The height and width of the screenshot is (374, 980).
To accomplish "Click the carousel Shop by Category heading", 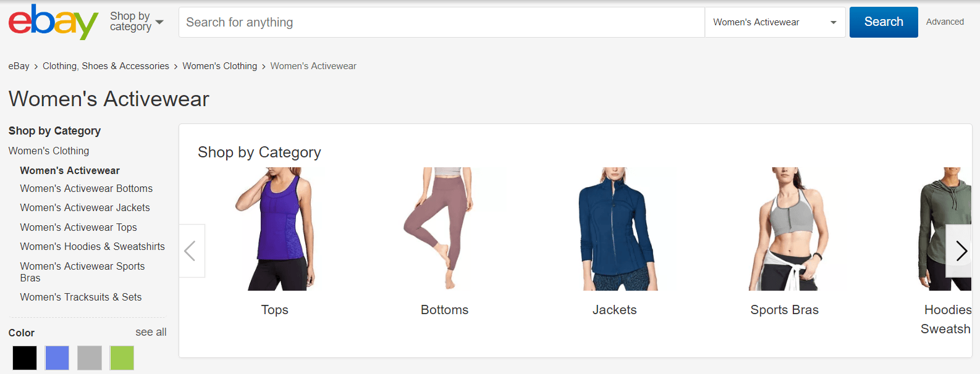I will pyautogui.click(x=260, y=152).
